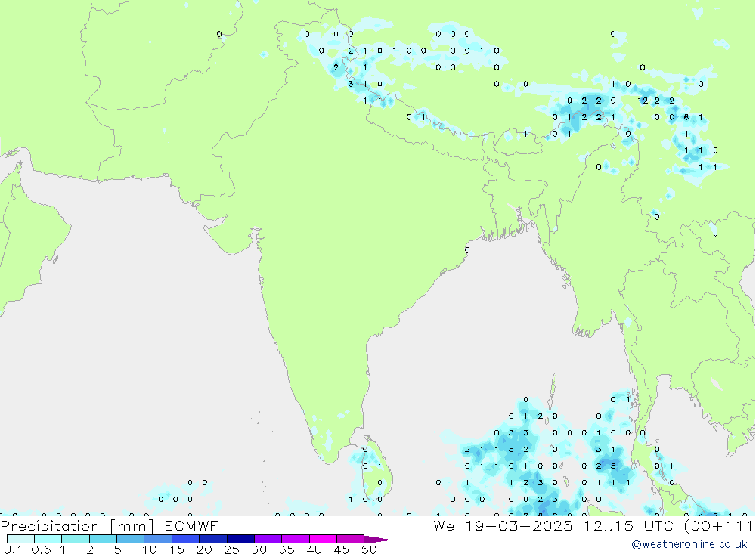Click the legend label '20'
The width and height of the screenshot is (756, 554).
tap(204, 549)
